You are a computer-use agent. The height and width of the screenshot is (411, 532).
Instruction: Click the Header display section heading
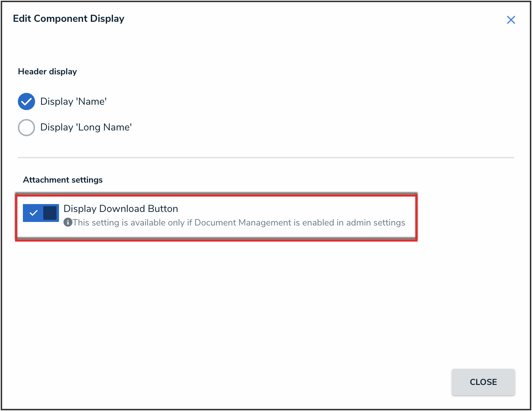[x=47, y=71]
